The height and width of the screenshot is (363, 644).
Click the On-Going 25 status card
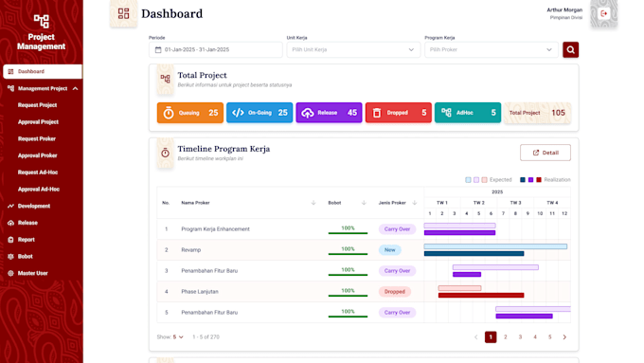(259, 113)
